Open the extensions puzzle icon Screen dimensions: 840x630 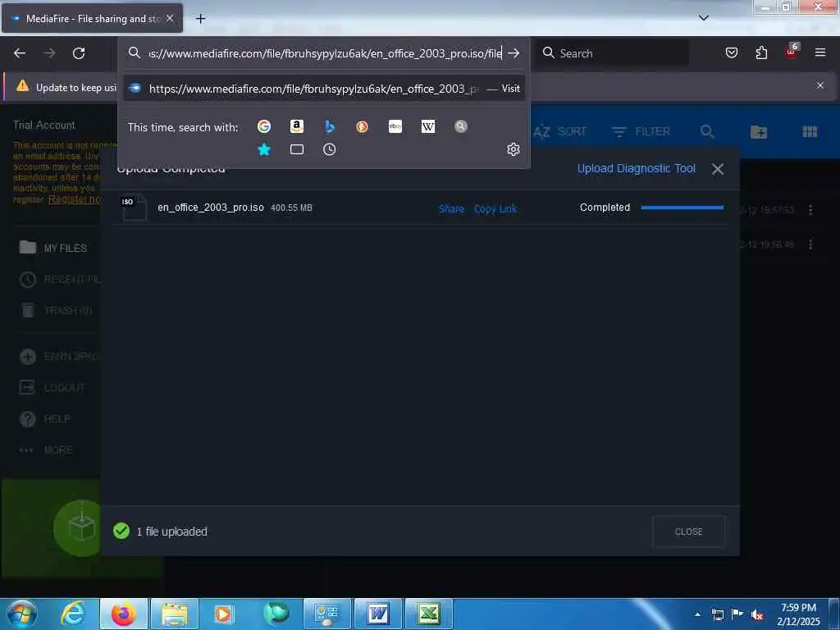pyautogui.click(x=761, y=53)
